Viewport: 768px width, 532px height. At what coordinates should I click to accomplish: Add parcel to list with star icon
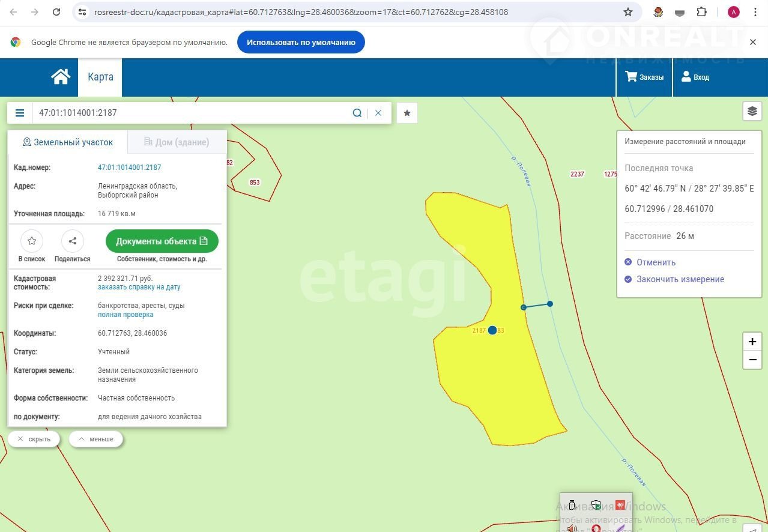32,241
